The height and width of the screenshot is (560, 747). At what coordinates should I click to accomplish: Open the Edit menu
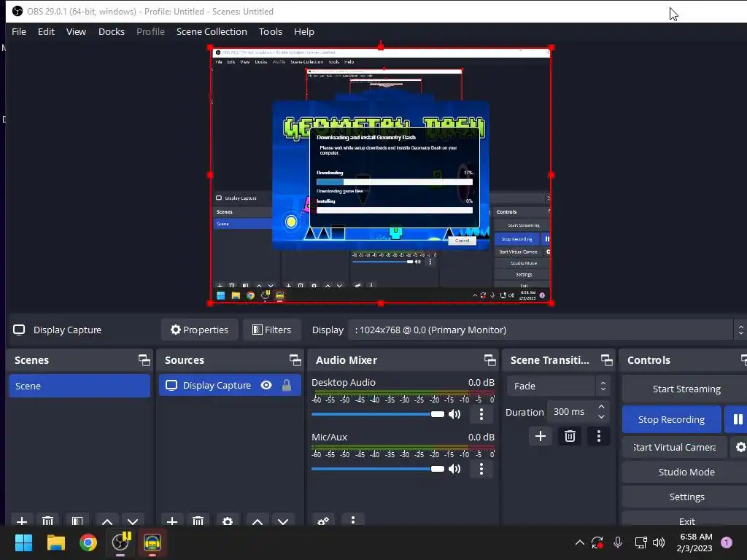(x=46, y=31)
